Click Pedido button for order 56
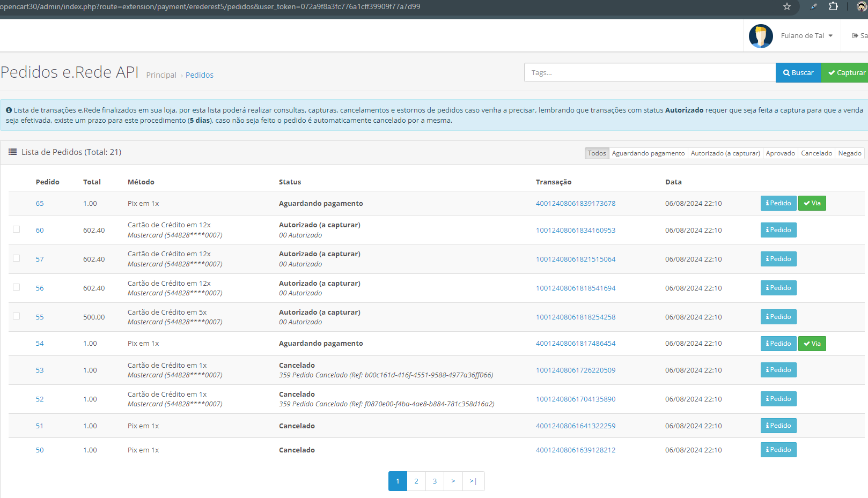This screenshot has height=498, width=868. (778, 288)
